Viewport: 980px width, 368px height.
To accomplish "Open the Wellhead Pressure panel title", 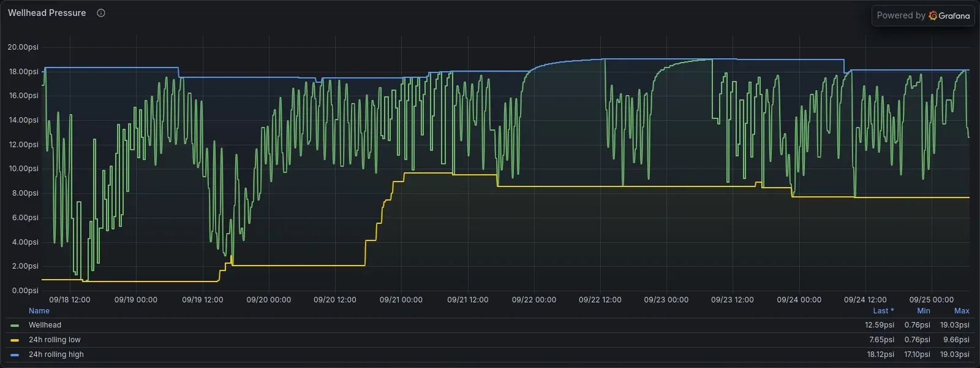I will tap(47, 13).
